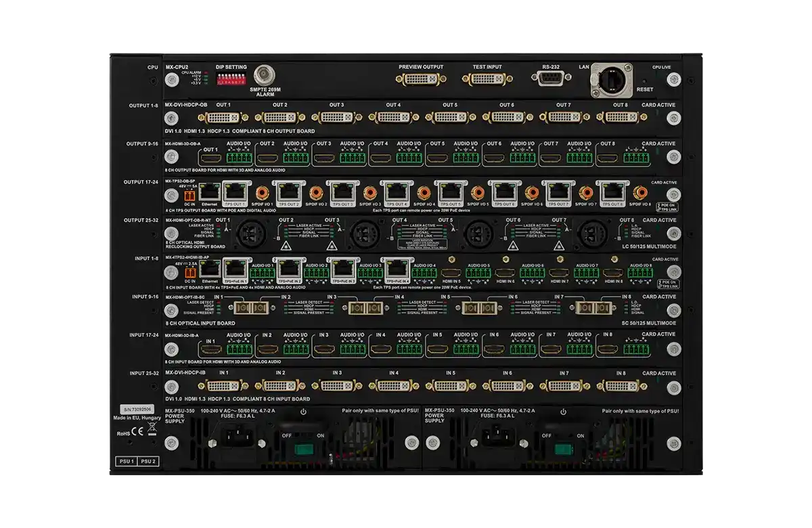Select OUT 1 DVI port on MX-DVI-HDCP-OB
The height and width of the screenshot is (528, 812).
[x=225, y=117]
